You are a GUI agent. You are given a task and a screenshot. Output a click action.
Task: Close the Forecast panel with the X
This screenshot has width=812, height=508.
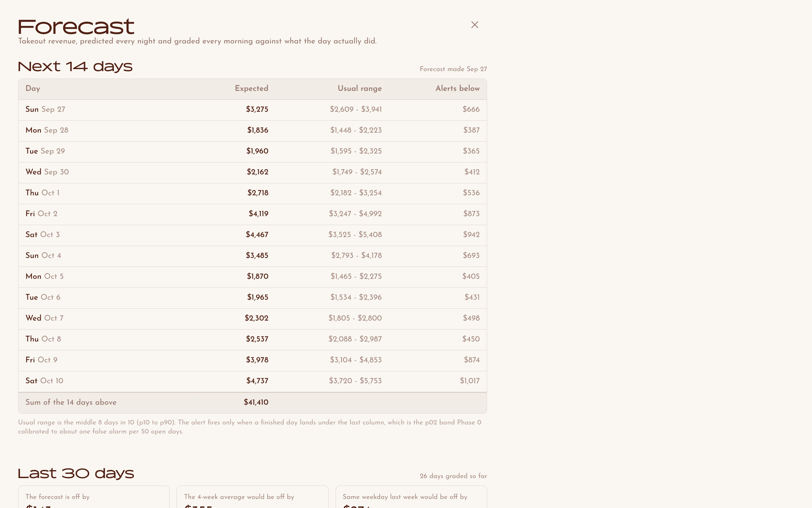click(475, 25)
